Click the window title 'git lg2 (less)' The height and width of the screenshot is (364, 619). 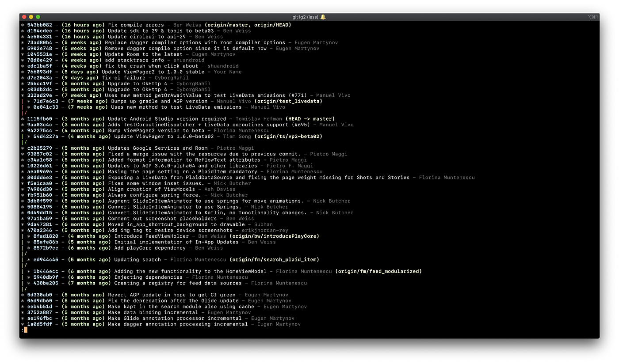click(x=306, y=17)
